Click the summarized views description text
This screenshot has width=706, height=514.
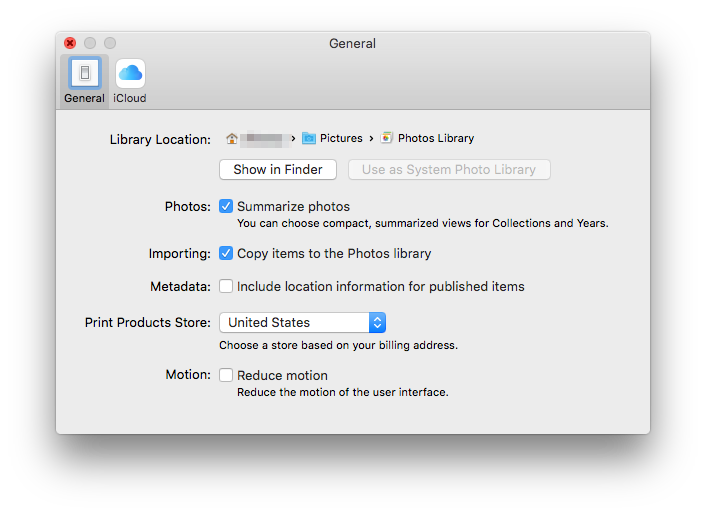(423, 223)
